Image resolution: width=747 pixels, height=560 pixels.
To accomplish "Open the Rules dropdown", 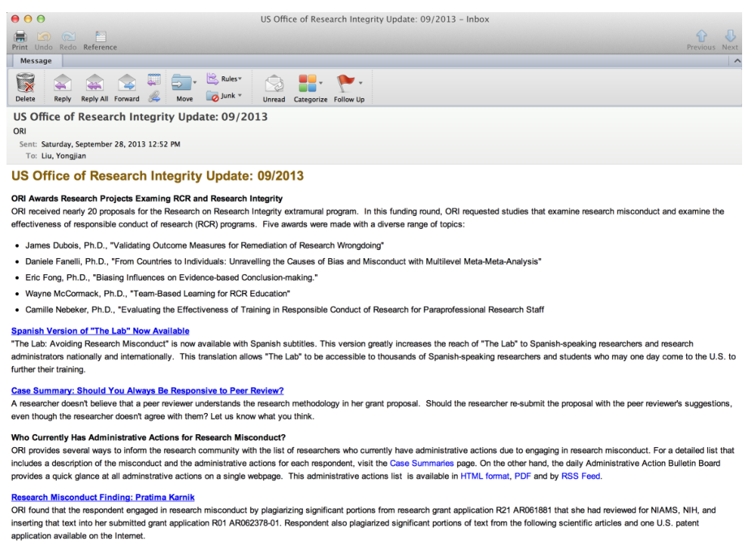I will [x=224, y=79].
